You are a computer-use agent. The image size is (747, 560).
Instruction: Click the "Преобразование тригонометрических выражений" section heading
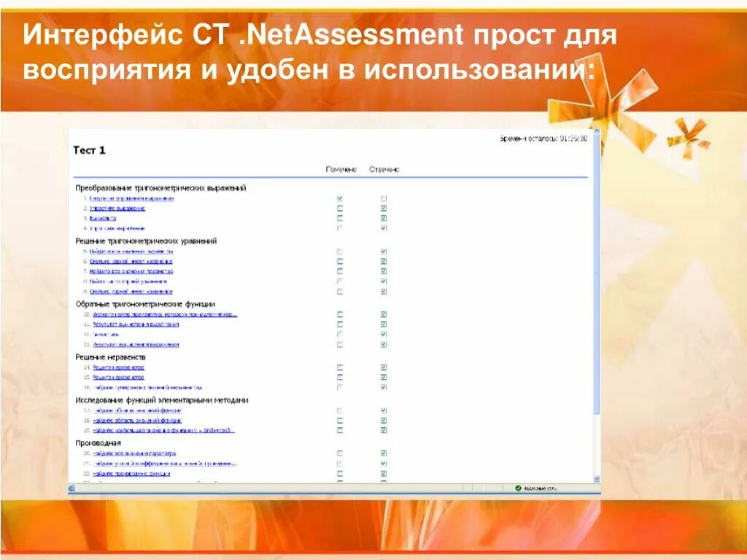160,188
